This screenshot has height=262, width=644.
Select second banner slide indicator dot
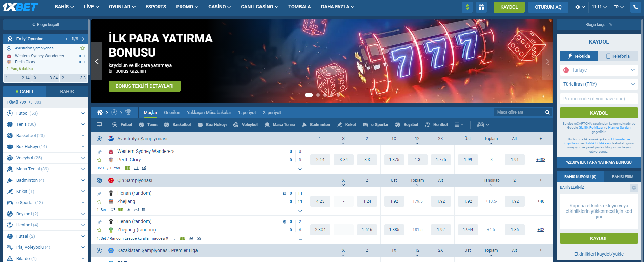(x=318, y=95)
